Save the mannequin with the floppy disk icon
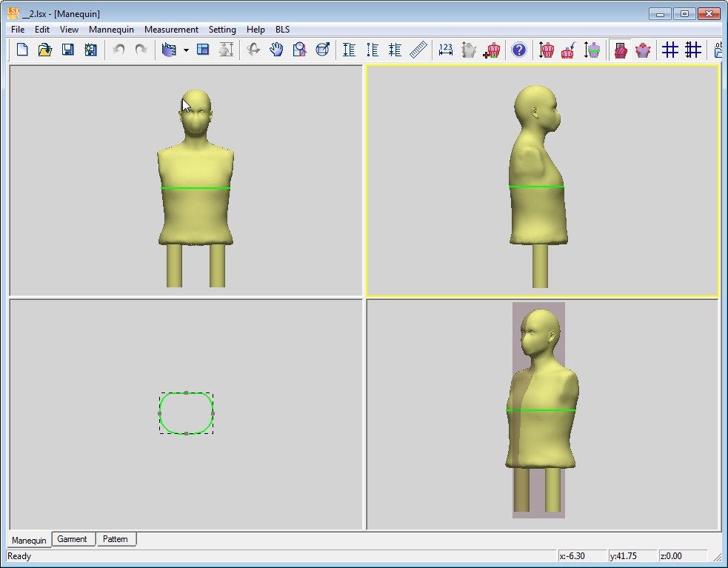This screenshot has width=728, height=568. 67,50
